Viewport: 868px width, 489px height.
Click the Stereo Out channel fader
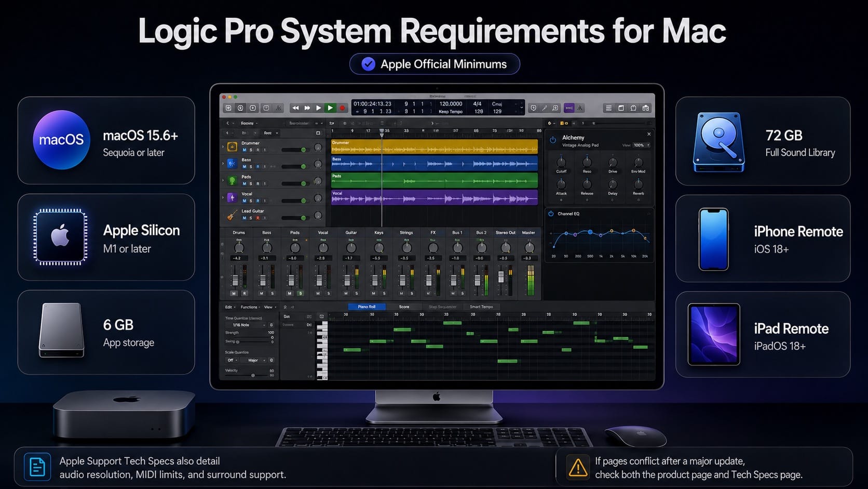[501, 276]
